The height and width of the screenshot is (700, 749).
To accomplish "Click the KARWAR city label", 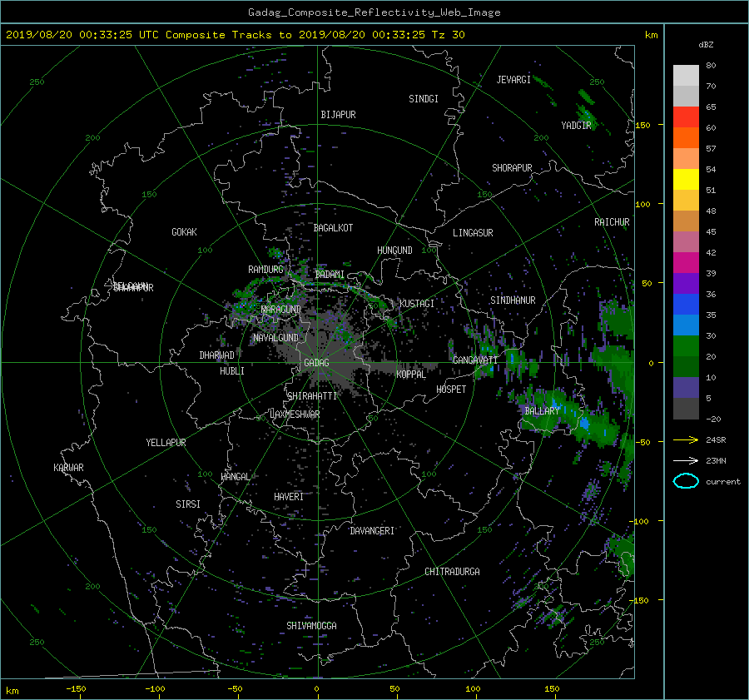I will [x=68, y=467].
